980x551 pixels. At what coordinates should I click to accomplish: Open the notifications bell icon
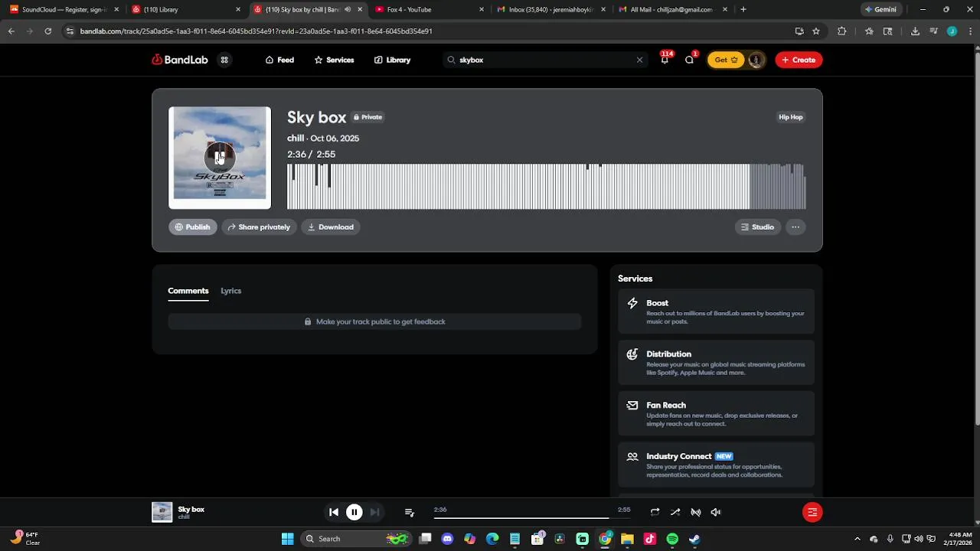tap(665, 60)
